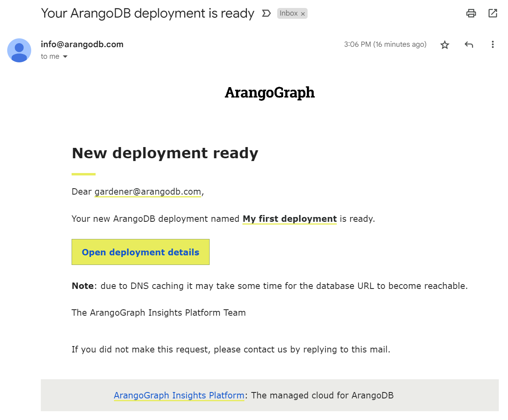Click the 'New deployment ready' heading
Viewport: 508px width, 420px height.
(x=165, y=153)
